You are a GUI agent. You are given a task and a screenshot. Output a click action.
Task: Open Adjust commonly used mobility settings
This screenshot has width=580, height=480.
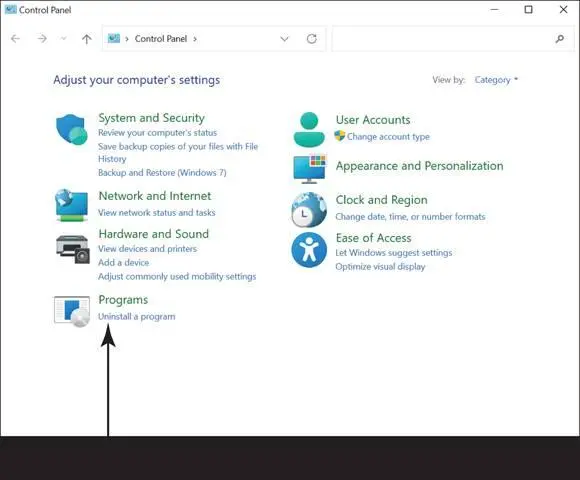[x=177, y=277]
